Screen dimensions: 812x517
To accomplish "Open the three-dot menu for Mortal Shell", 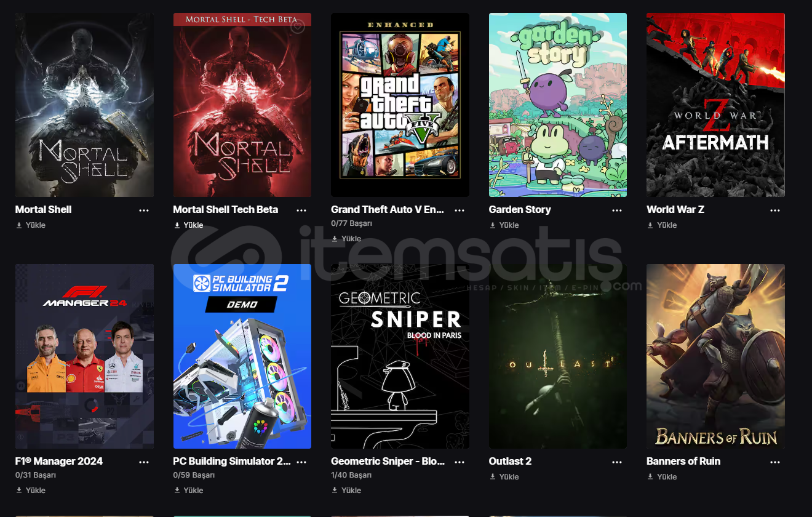I will click(x=144, y=210).
